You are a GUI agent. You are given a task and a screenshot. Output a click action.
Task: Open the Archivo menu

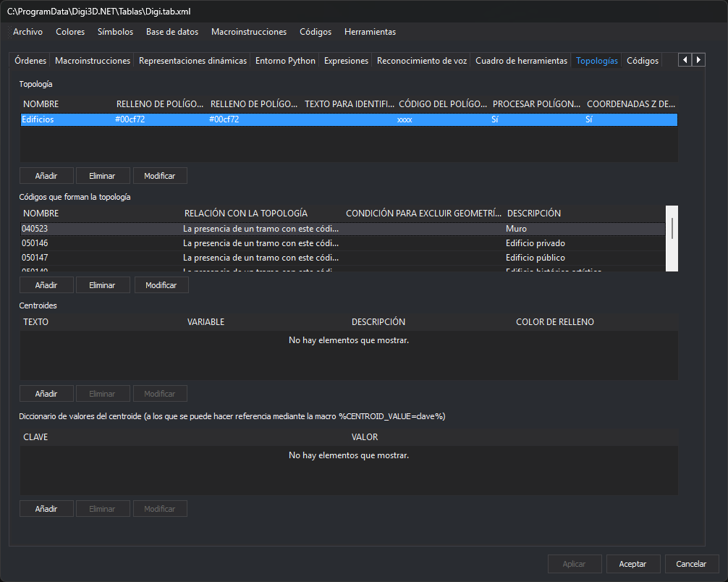tap(27, 32)
